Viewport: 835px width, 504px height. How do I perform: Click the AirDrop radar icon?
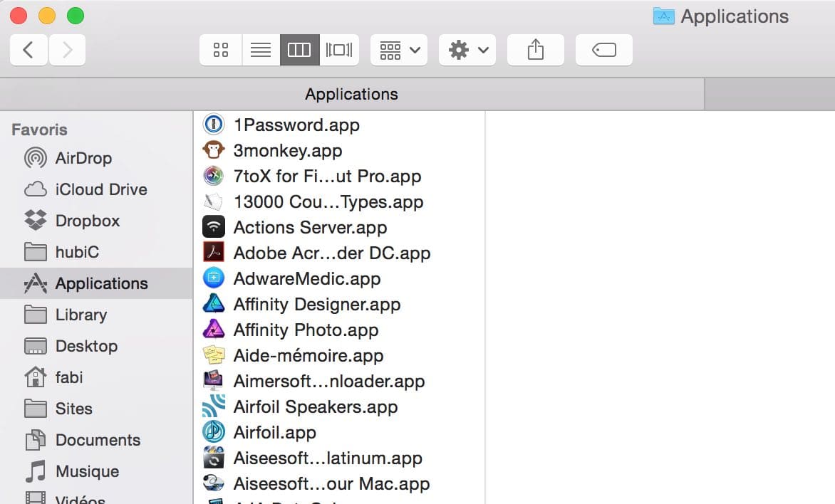tap(36, 158)
